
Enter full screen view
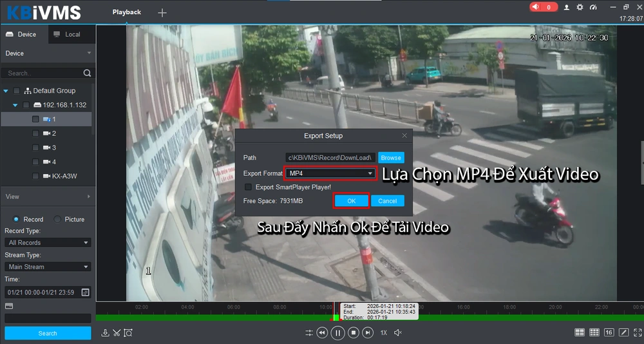click(638, 332)
